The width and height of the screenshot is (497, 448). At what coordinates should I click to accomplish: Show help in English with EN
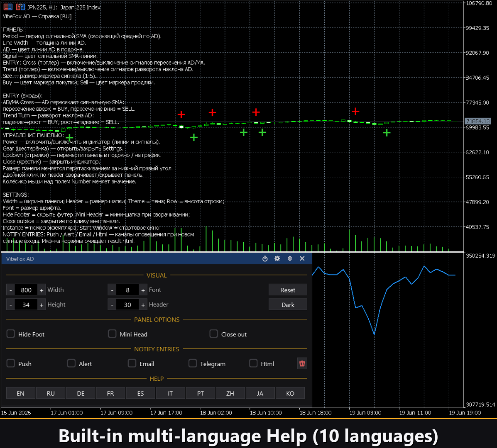coord(21,393)
